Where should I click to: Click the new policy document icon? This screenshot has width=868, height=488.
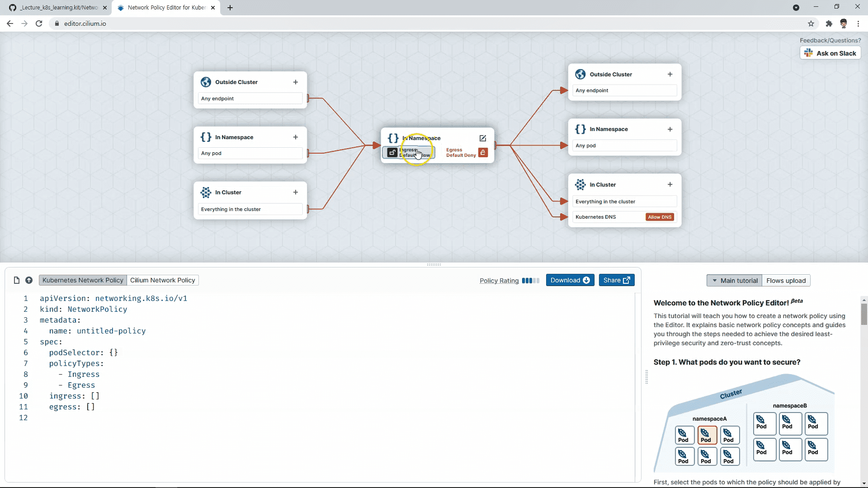pos(17,280)
